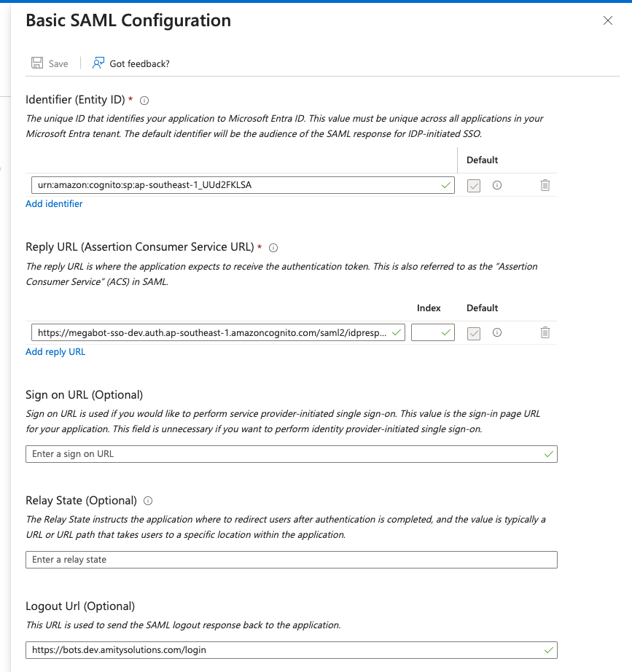Screen dimensions: 632x672
Task: Click info icon next to identifier Default checkbox
Action: [x=497, y=185]
